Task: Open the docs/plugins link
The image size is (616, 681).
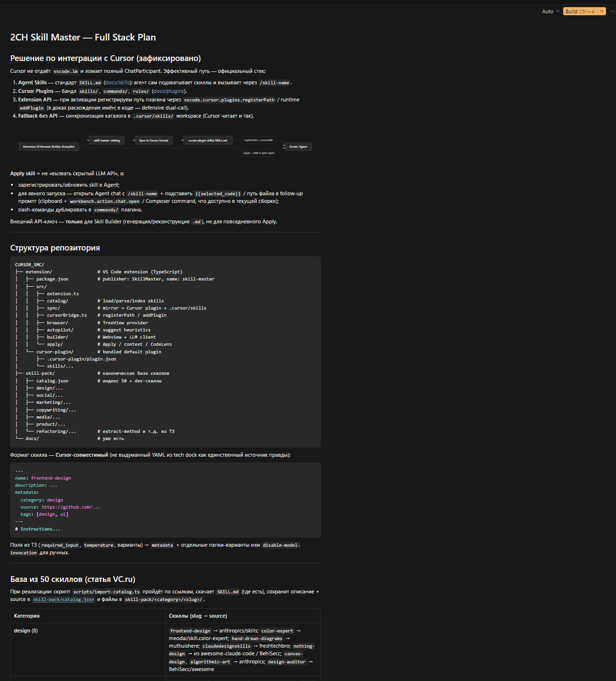Action: pos(169,91)
